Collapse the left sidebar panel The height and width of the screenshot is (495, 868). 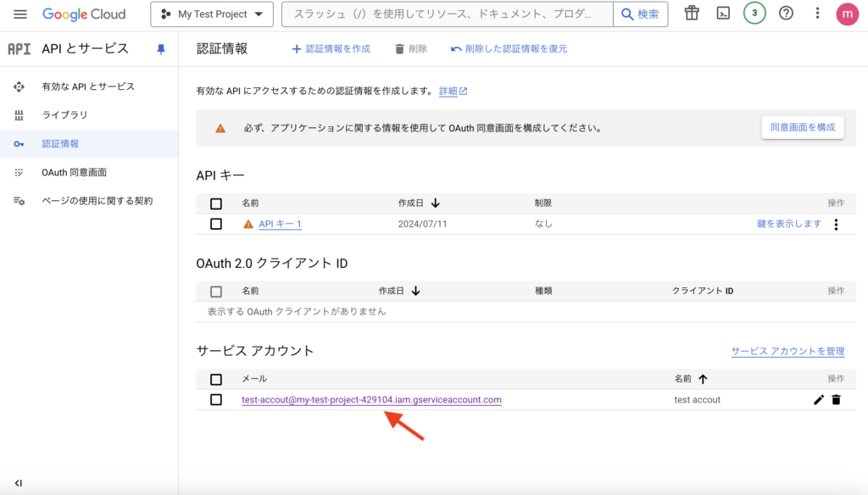point(18,482)
